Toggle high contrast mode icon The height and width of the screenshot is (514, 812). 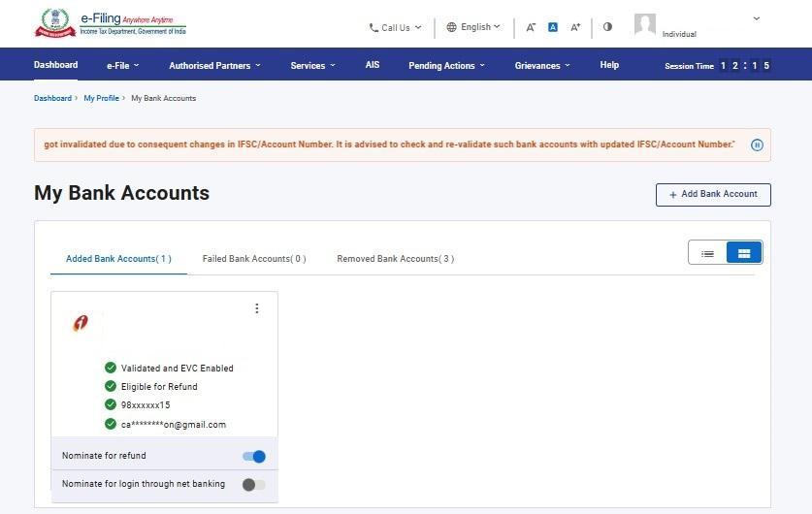coord(607,27)
